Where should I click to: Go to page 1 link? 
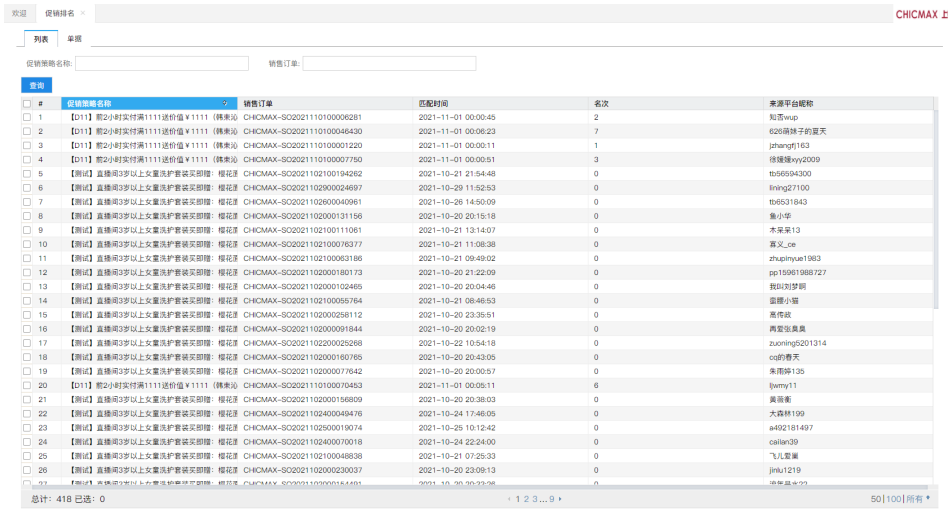[518, 499]
